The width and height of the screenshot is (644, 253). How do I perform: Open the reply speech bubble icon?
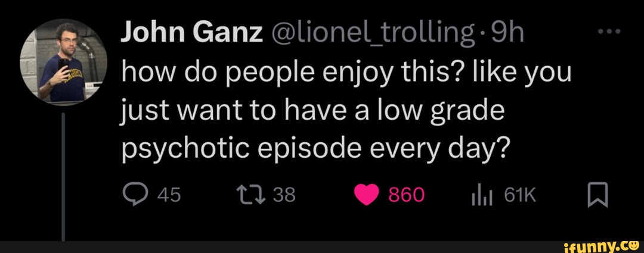coord(134,195)
